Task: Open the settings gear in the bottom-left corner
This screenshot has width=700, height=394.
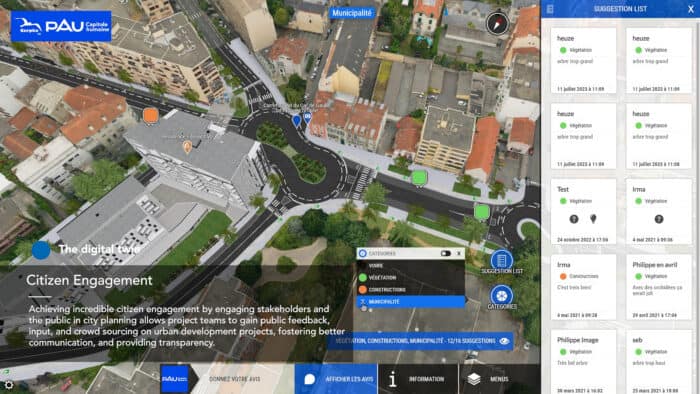Action: (8, 385)
